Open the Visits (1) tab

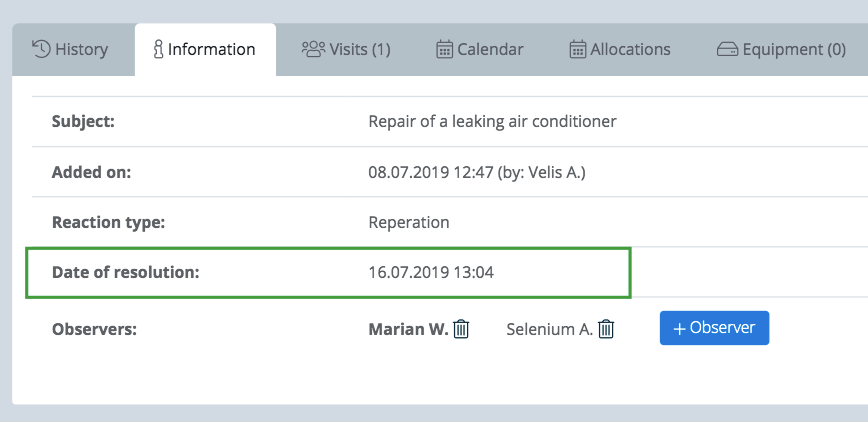pyautogui.click(x=346, y=49)
